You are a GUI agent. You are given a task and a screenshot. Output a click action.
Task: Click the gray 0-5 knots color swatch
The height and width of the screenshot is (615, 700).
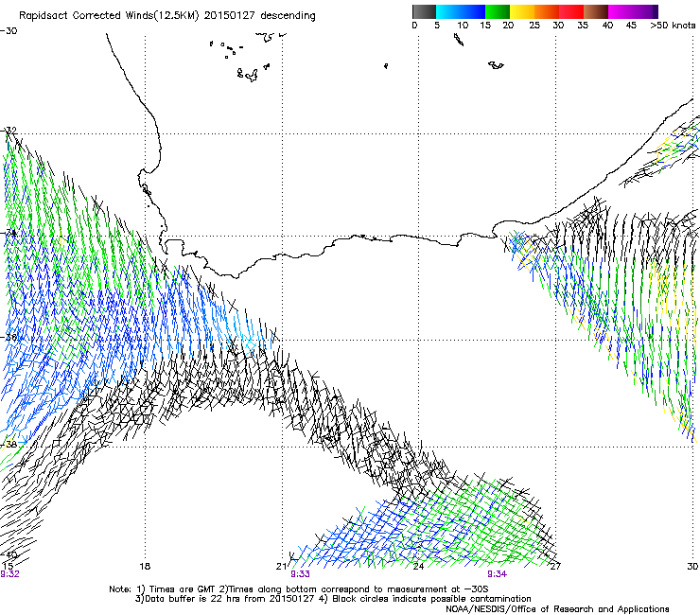click(424, 11)
